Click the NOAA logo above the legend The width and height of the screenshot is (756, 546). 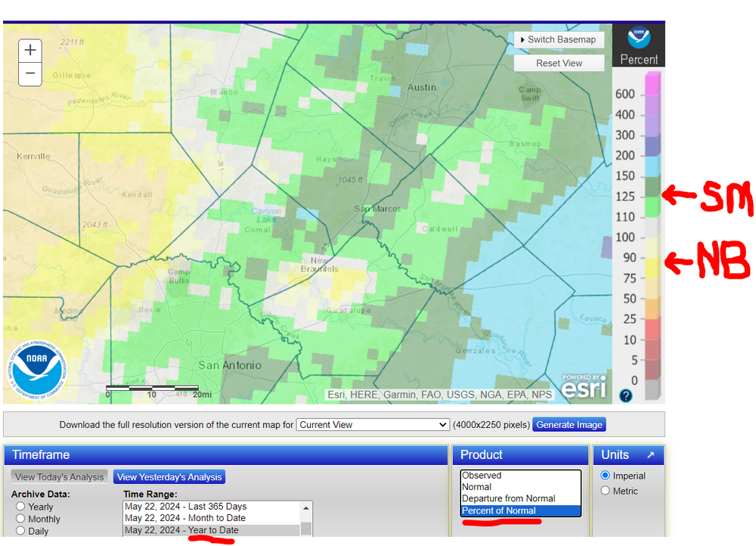click(639, 38)
